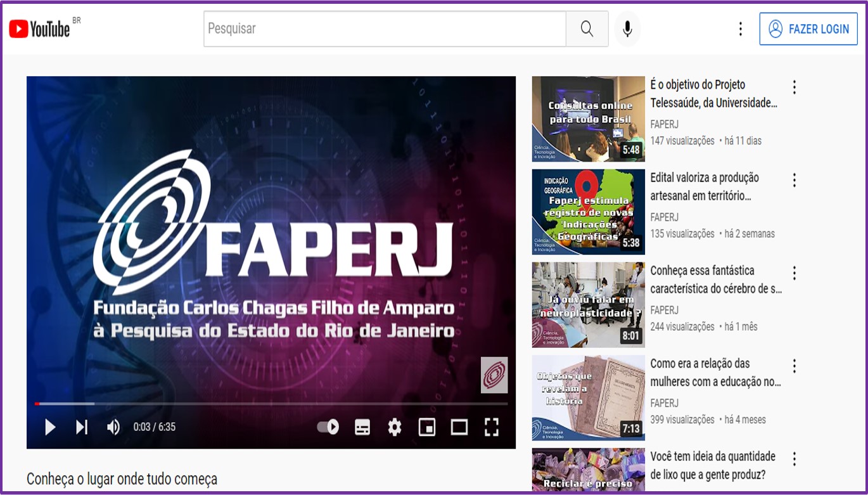Viewport: 868px width, 495px height.
Task: Open options menu for 'Conheça essa fantástica' video
Action: [x=794, y=273]
